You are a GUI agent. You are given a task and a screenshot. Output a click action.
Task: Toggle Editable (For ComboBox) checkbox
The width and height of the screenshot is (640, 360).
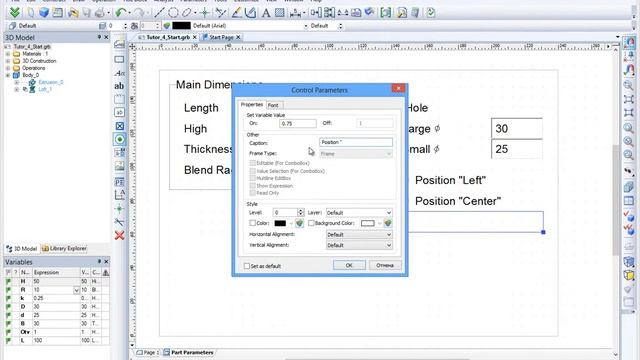(253, 163)
